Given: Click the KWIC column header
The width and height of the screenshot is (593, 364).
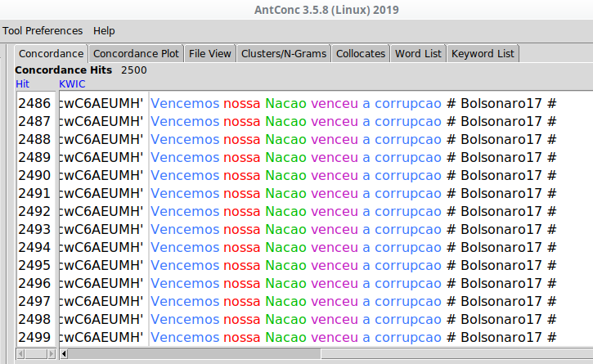Looking at the screenshot, I should tap(72, 83).
